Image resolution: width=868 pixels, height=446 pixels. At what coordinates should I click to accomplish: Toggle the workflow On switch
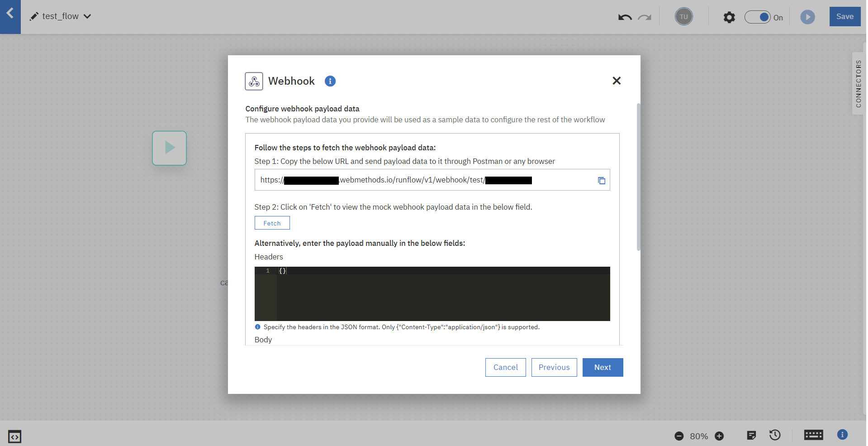758,17
